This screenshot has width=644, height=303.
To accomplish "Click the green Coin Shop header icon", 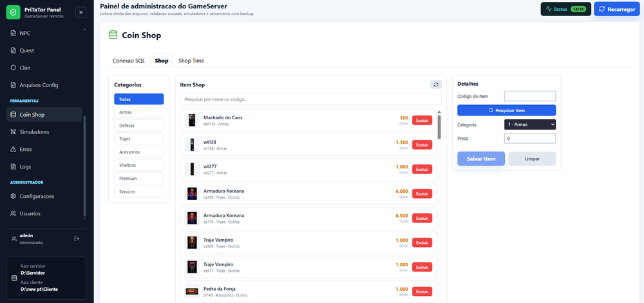I will [113, 35].
